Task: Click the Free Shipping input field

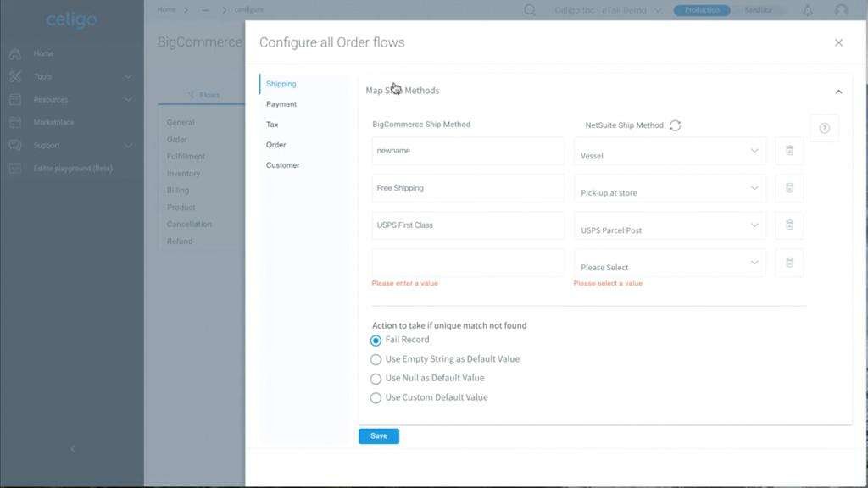Action: pos(468,188)
